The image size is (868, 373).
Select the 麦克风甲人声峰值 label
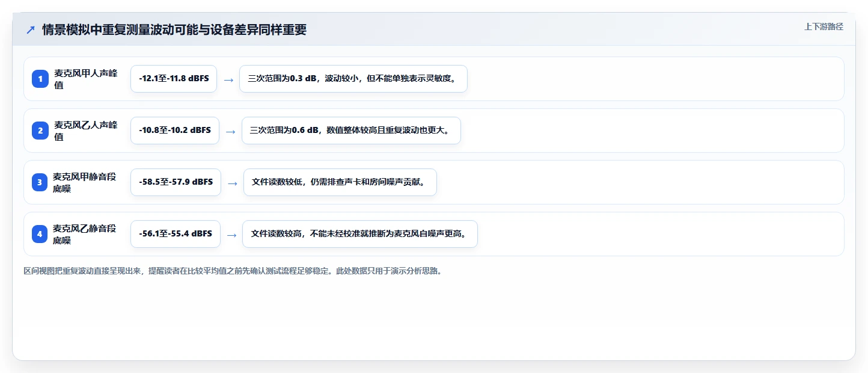pyautogui.click(x=86, y=79)
